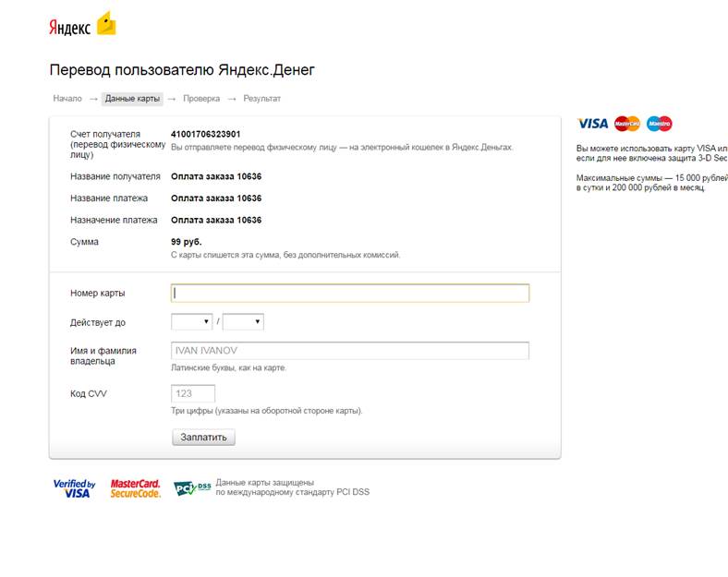Go to the Начало step
The image size is (728, 577).
[x=67, y=99]
